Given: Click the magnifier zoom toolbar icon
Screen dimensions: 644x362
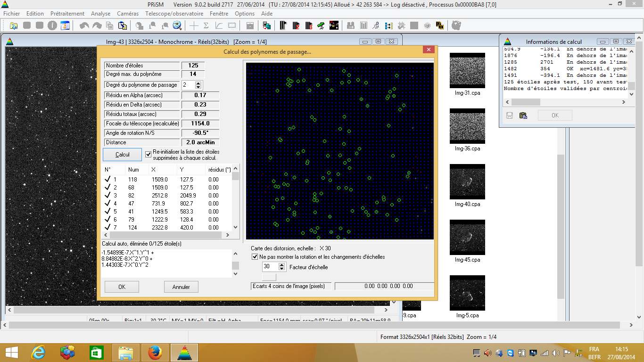Looking at the screenshot, I should [177, 25].
